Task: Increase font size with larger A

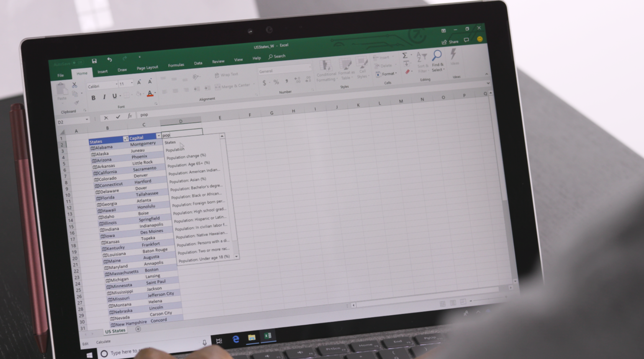Action: 139,82
